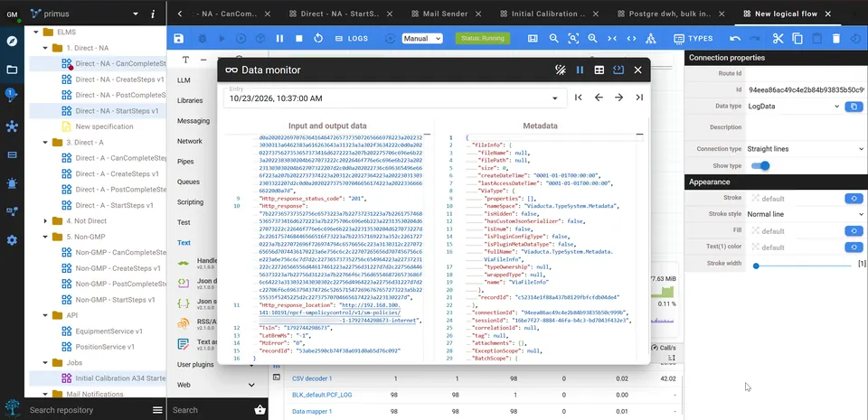Switch Data monitor to table view
This screenshot has height=420, width=868.
pos(599,70)
